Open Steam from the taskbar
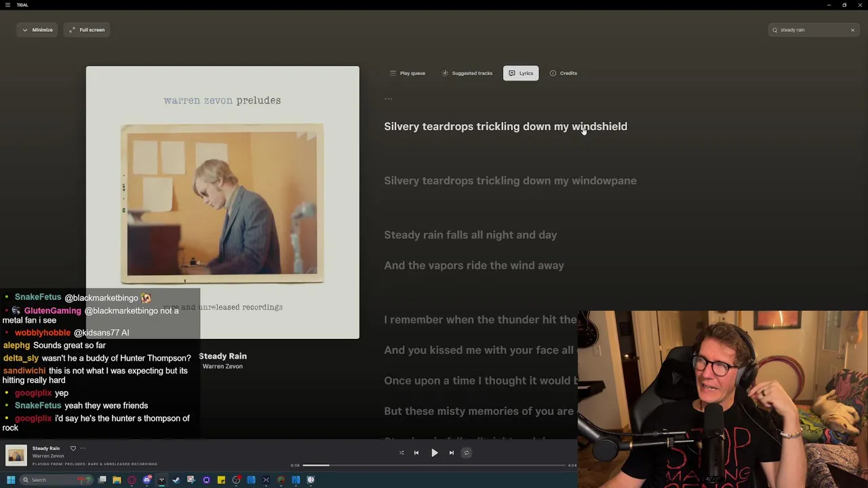Viewport: 868px width, 488px height. point(176,480)
